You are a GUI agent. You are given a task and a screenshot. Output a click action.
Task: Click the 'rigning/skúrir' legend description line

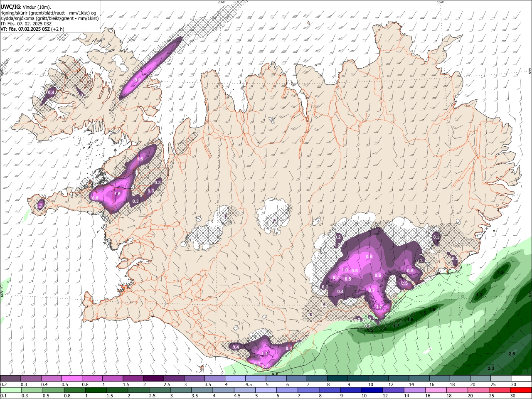click(48, 12)
